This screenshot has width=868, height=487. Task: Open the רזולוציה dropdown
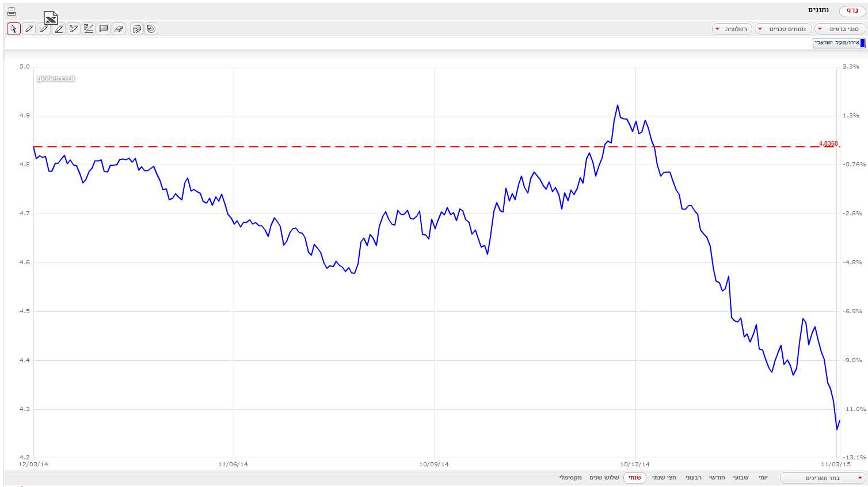[732, 29]
